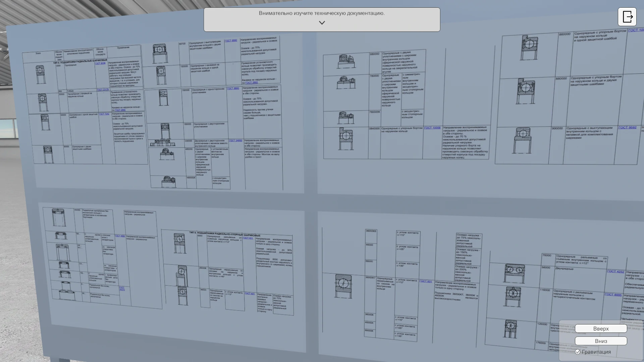Expand the instruction panel chevron
The height and width of the screenshot is (362, 644).
point(322,23)
